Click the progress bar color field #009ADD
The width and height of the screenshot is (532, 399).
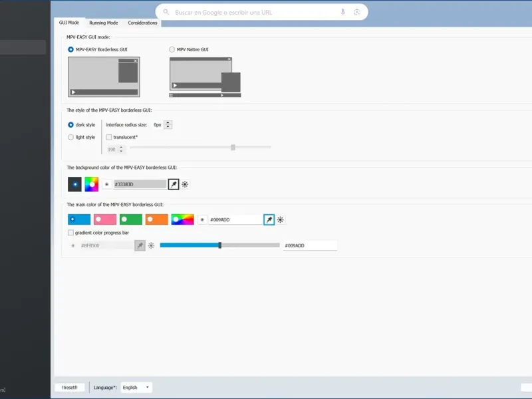pos(310,245)
